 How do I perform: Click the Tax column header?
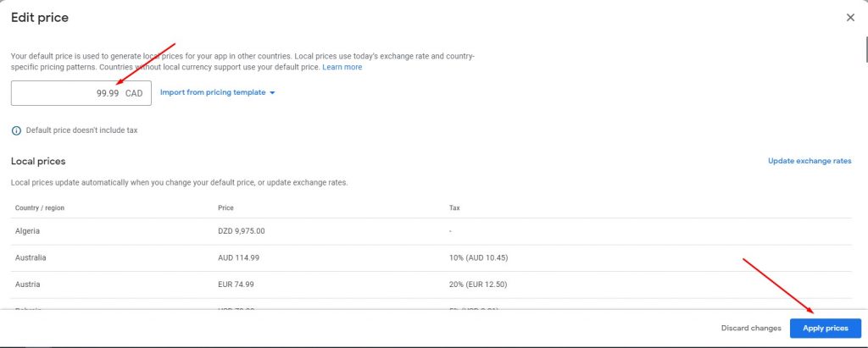454,207
